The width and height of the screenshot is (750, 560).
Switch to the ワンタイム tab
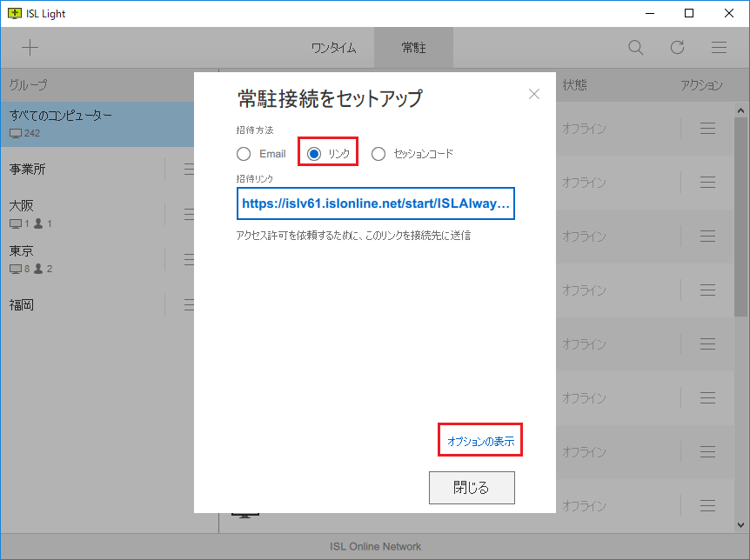[333, 48]
